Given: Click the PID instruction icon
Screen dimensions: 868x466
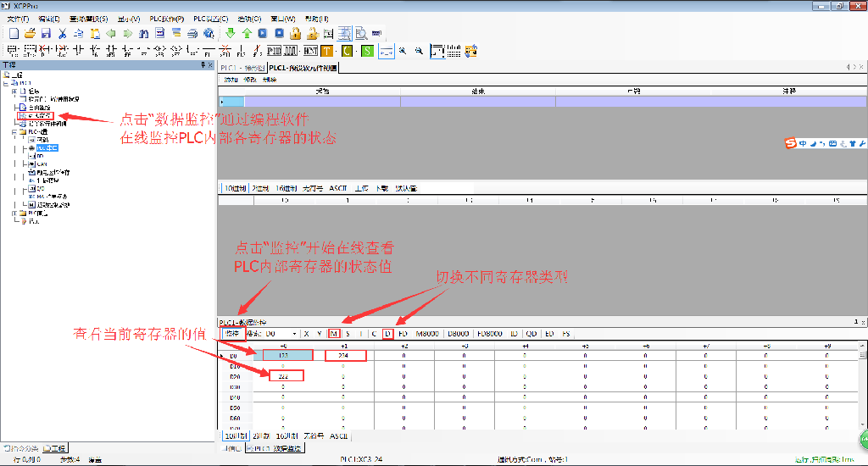Looking at the screenshot, I should click(274, 52).
